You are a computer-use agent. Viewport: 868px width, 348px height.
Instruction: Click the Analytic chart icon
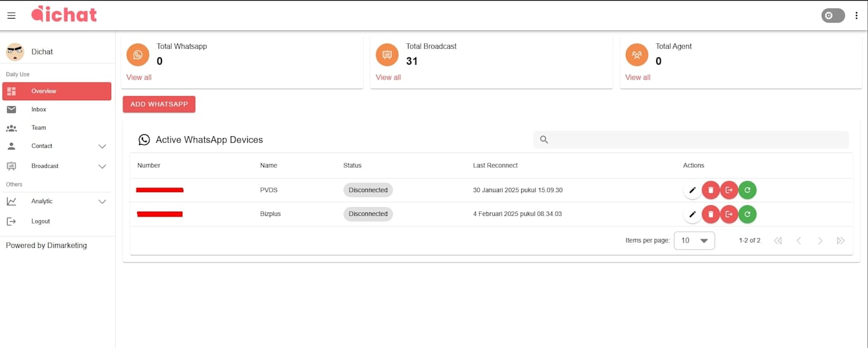coord(12,202)
